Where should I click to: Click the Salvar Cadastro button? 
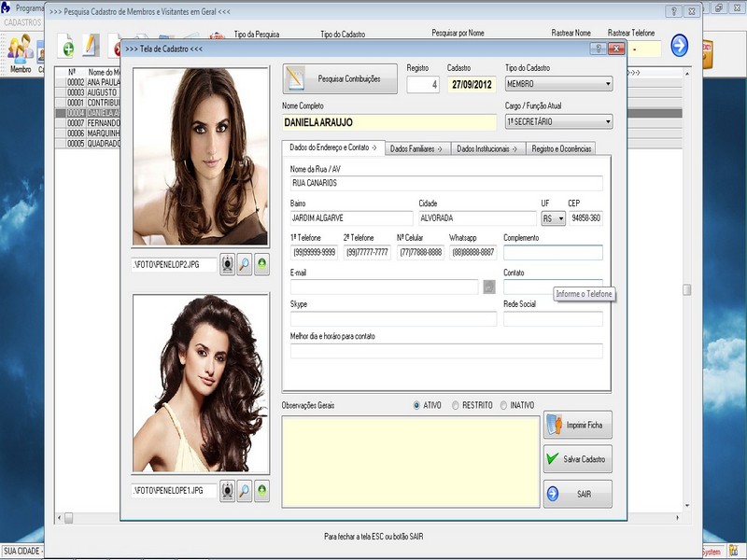[578, 459]
